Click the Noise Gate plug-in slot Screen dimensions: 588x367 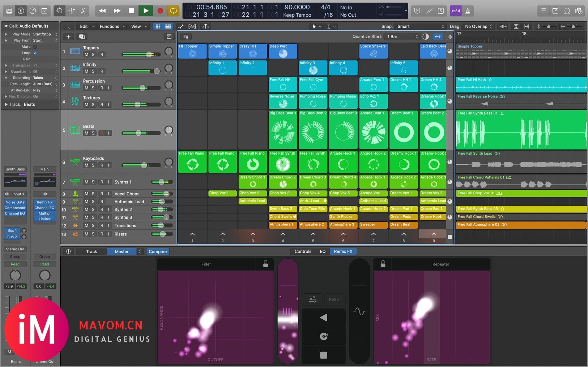(x=15, y=202)
